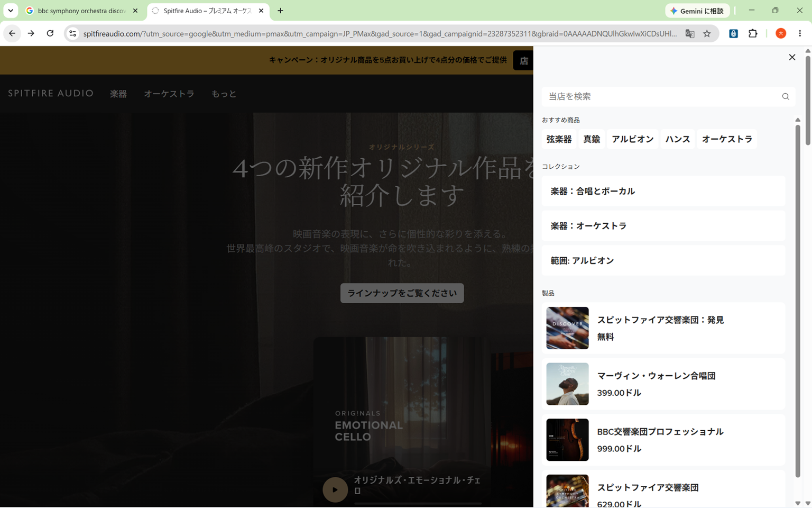Play the Emotional Cello audio preview
The image size is (812, 508).
tap(335, 489)
